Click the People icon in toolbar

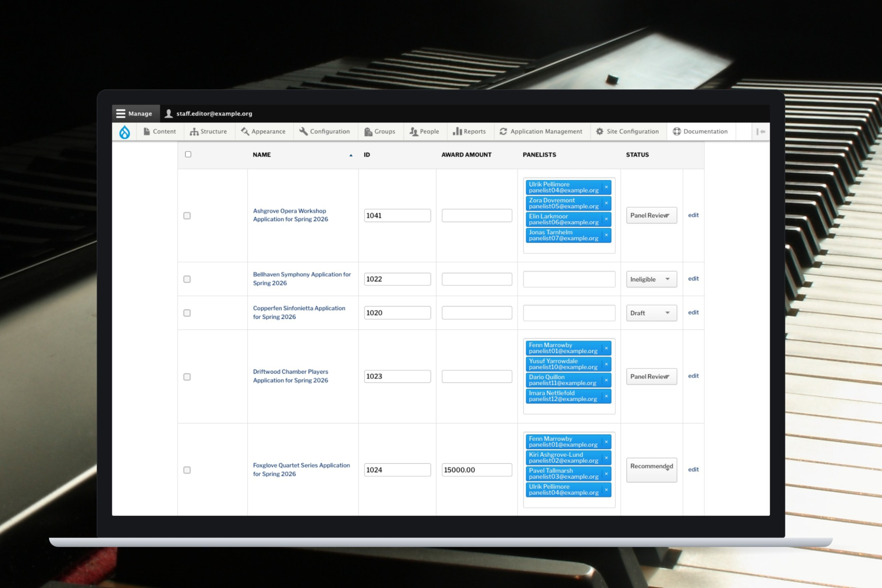pyautogui.click(x=414, y=131)
